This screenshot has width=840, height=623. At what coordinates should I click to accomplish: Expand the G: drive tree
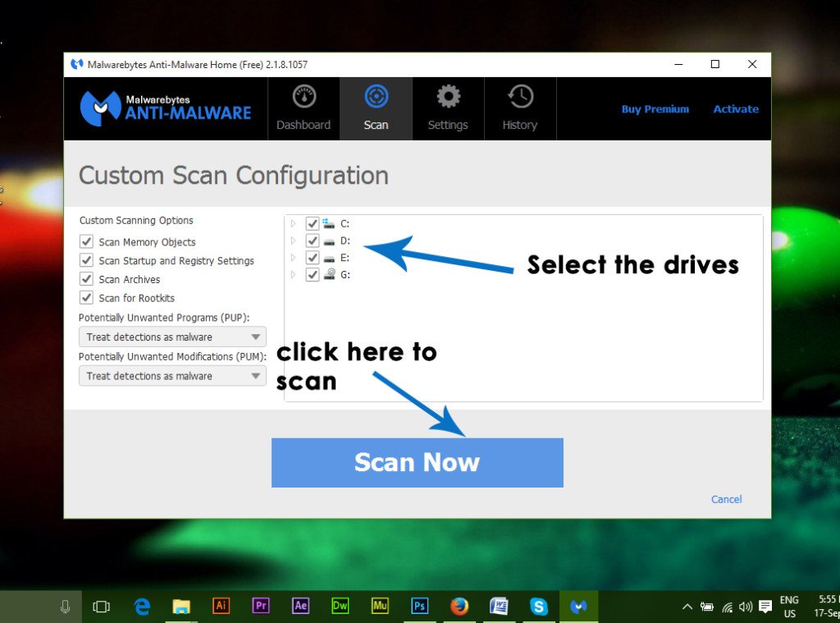point(293,275)
